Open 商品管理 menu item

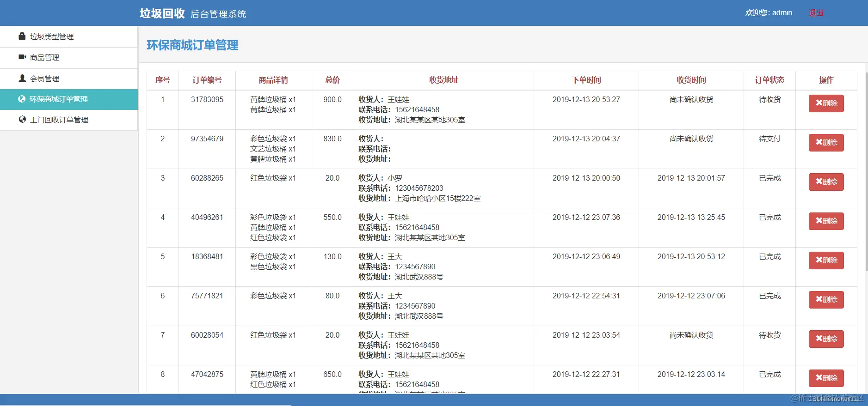[69, 58]
